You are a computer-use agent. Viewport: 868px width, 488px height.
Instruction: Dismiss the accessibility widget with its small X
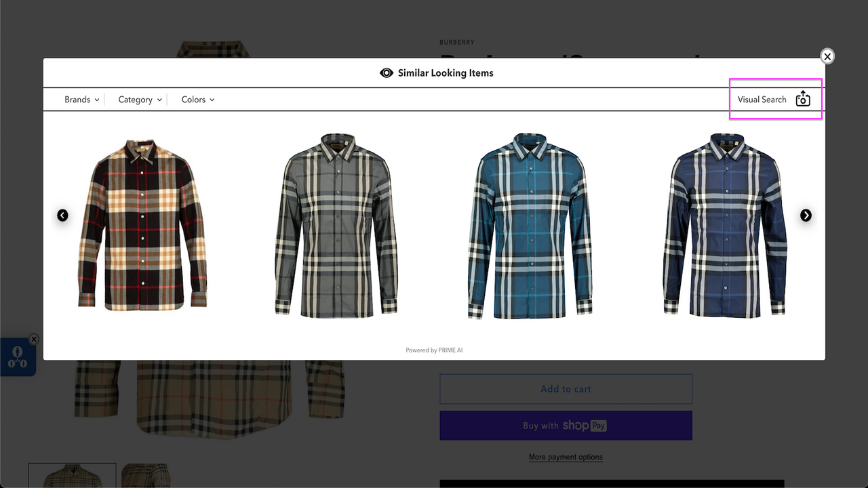point(34,339)
